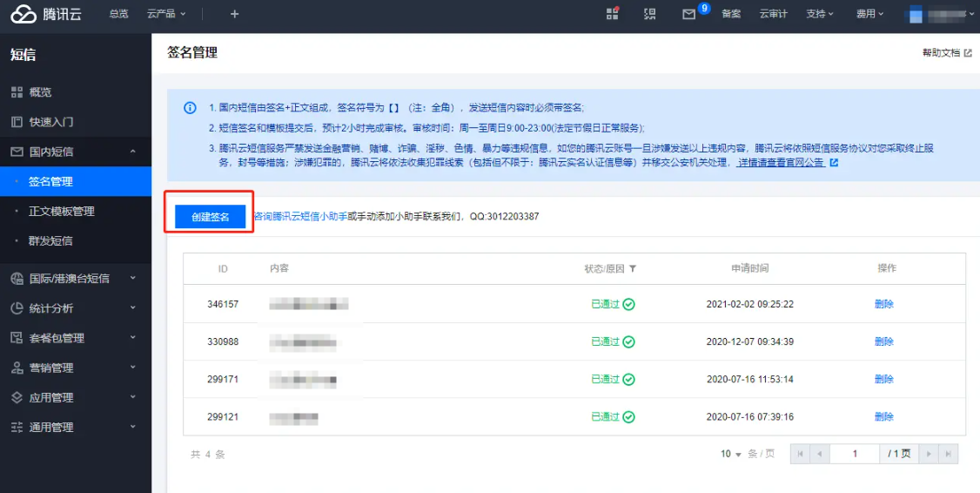The width and height of the screenshot is (980, 493).
Task: Click the green check icon for ID 299121
Action: click(629, 417)
